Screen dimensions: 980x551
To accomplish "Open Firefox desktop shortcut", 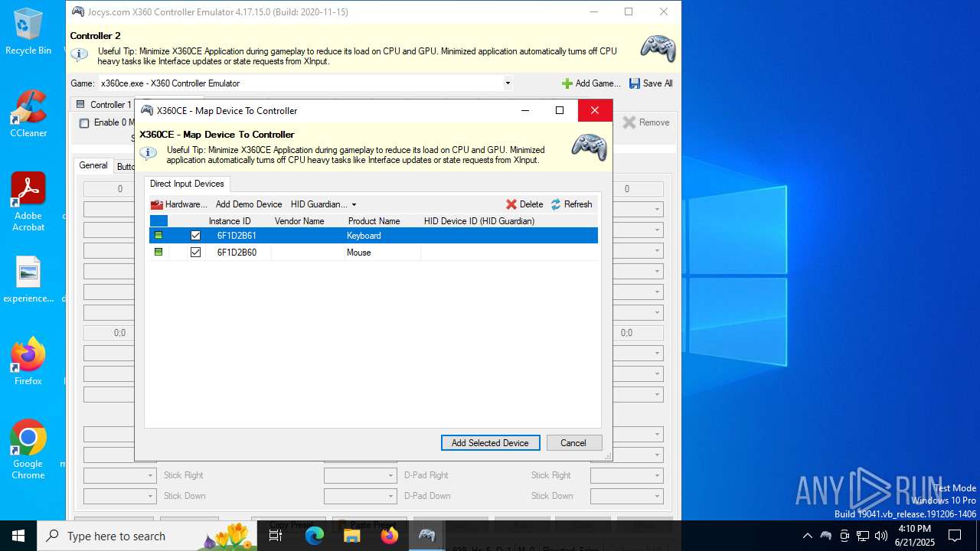I will tap(28, 361).
